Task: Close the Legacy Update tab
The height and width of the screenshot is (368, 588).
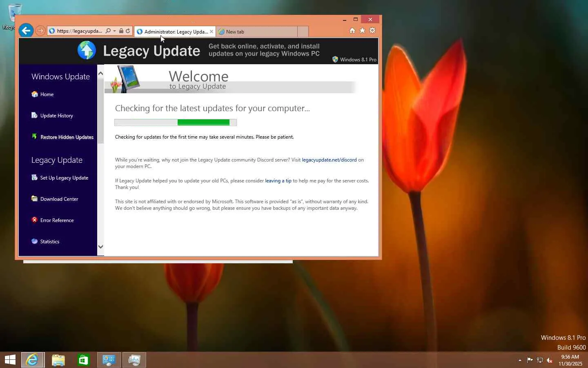Action: coord(212,31)
